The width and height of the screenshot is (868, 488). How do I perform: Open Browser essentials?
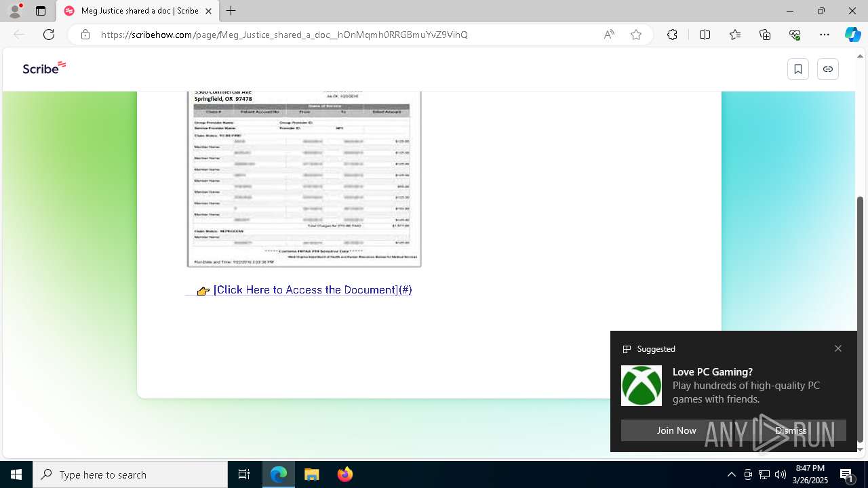[x=795, y=35]
